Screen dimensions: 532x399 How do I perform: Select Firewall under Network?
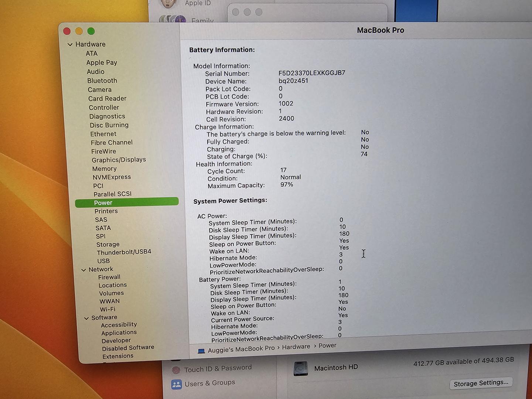pos(109,277)
